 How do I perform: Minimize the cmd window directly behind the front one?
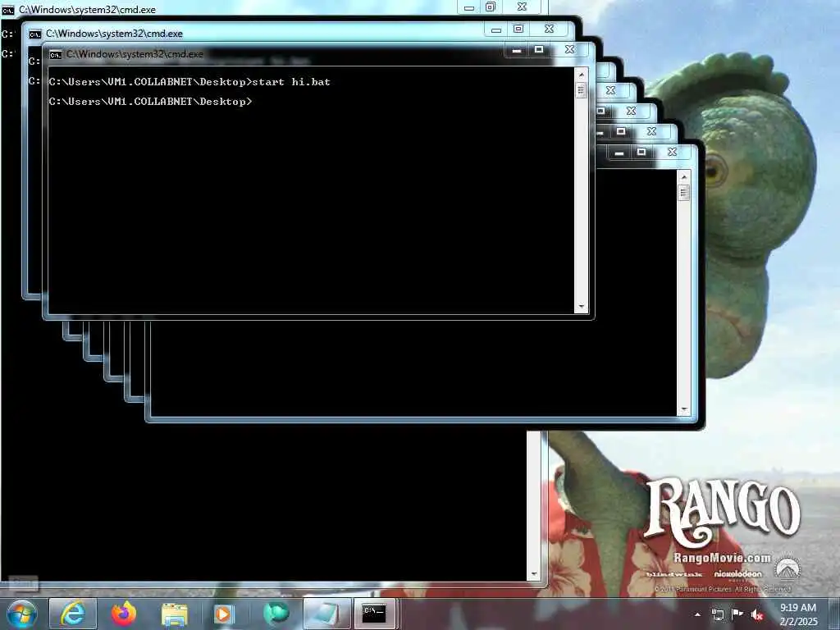coord(496,30)
